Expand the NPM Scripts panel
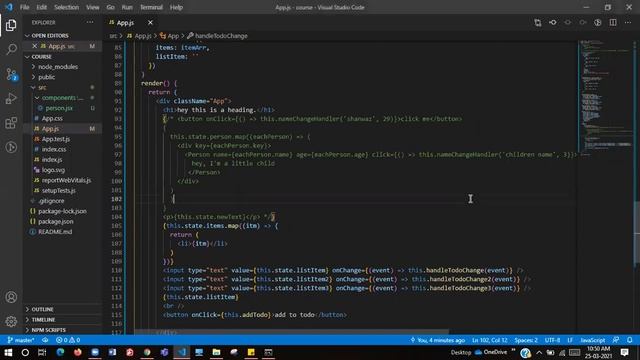Viewport: 640px width, 360px height. coord(62,330)
